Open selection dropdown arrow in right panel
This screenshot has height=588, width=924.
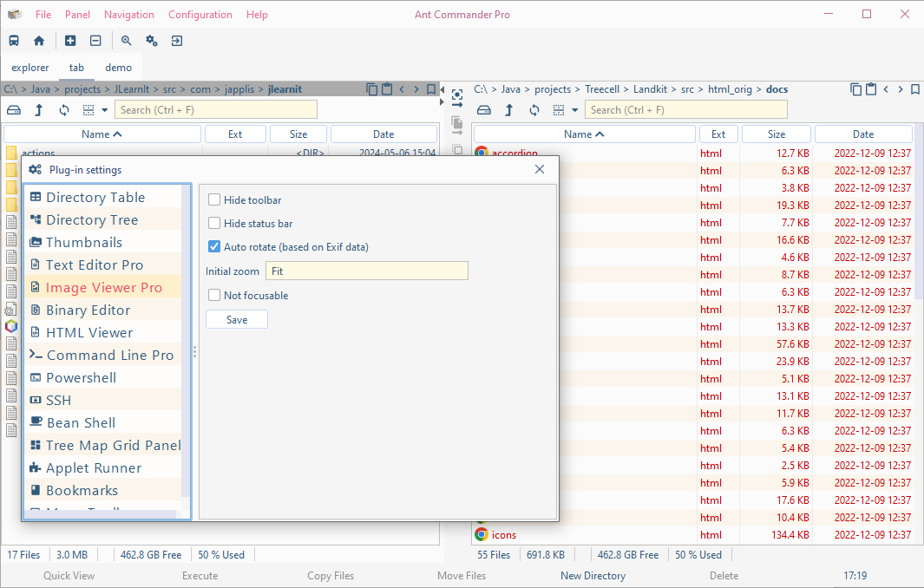click(575, 110)
